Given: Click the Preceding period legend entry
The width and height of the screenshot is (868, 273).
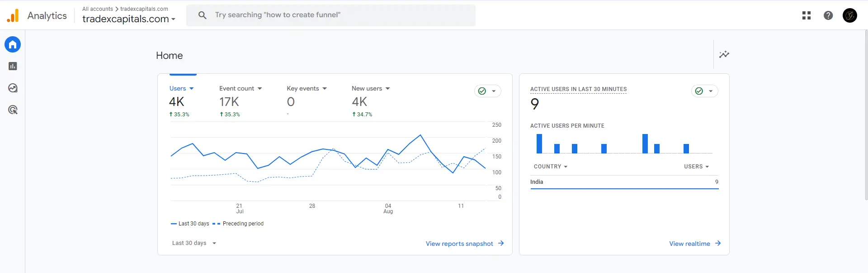Looking at the screenshot, I should (238, 224).
